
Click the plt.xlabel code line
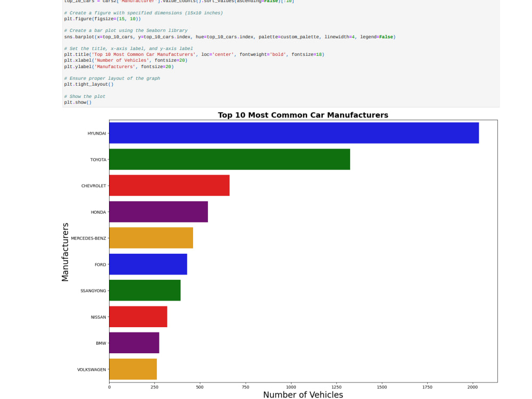126,61
